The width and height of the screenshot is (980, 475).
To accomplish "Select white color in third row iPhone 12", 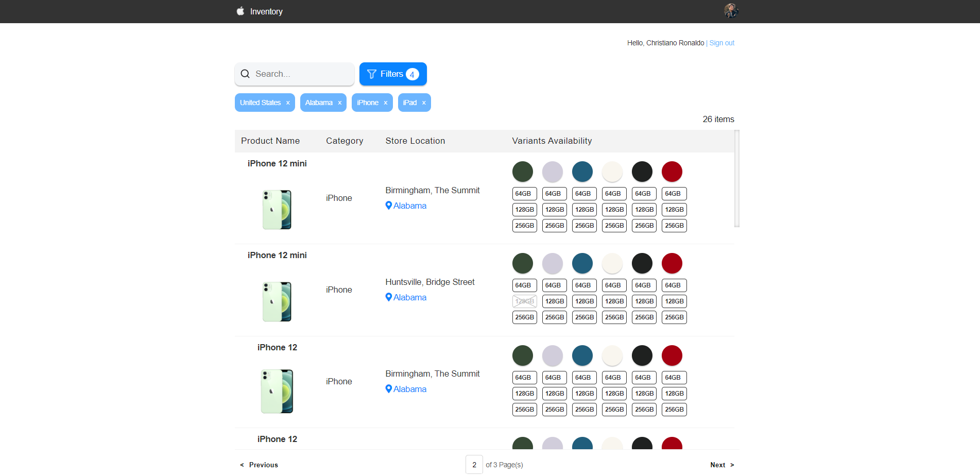I will point(612,355).
